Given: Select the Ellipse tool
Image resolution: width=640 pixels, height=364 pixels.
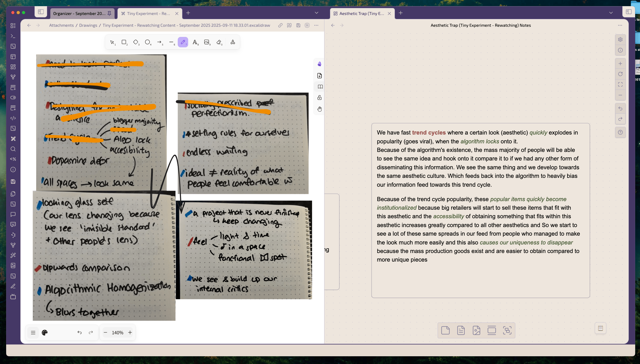Looking at the screenshot, I should 147,42.
